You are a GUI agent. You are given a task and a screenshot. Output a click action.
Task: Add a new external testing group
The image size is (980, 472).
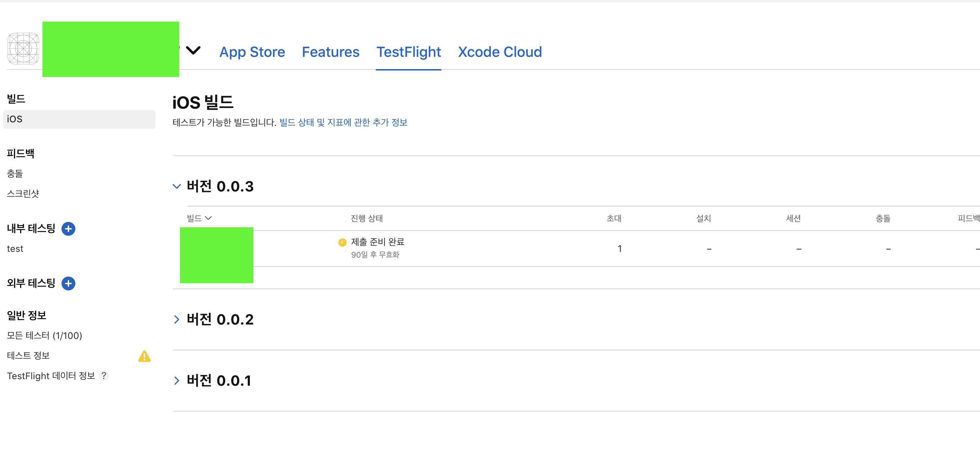(68, 283)
